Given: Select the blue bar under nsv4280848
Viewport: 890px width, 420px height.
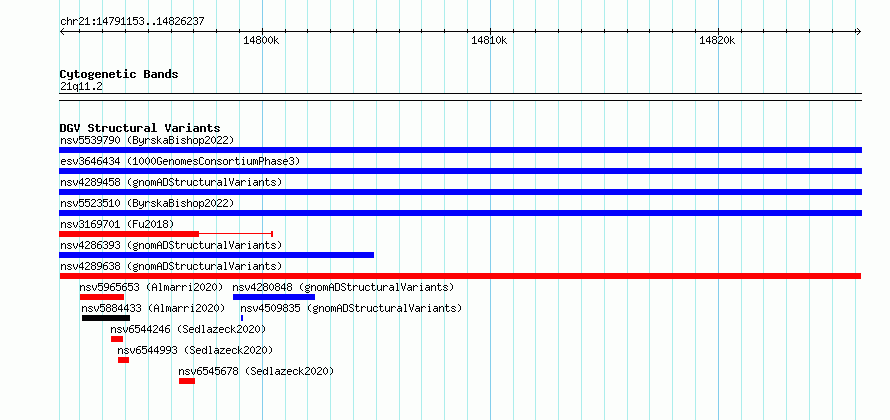Looking at the screenshot, I should coord(274,297).
